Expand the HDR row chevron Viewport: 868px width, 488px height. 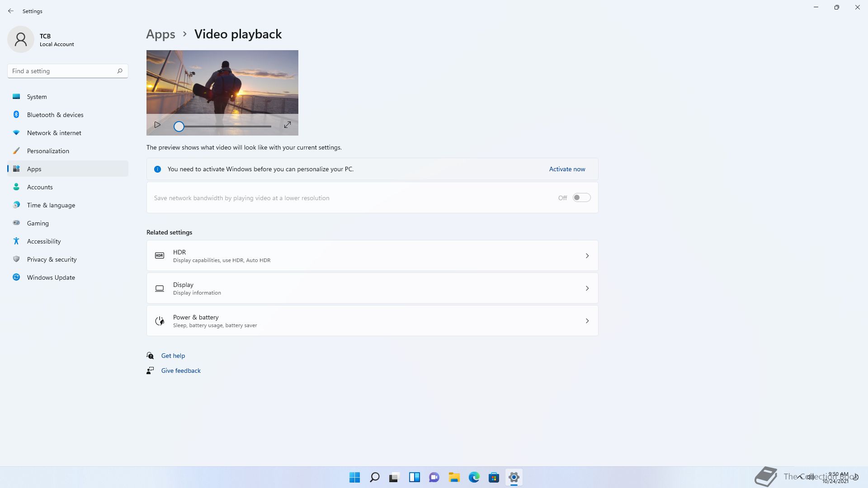click(x=587, y=256)
